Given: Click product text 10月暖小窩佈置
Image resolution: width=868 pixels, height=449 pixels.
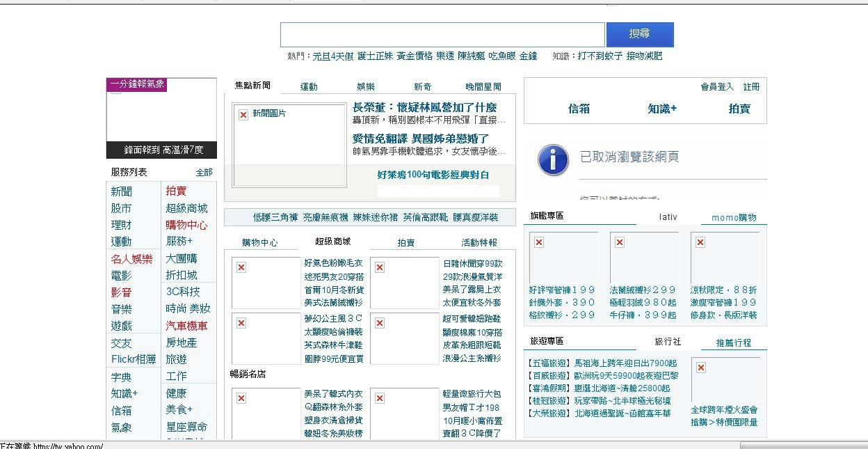Looking at the screenshot, I should 472,420.
